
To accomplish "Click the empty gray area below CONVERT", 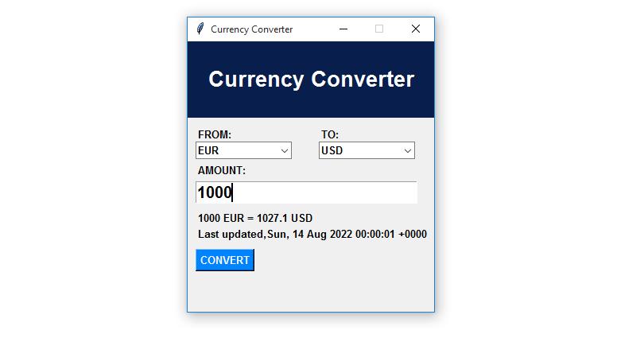I will pos(310,291).
